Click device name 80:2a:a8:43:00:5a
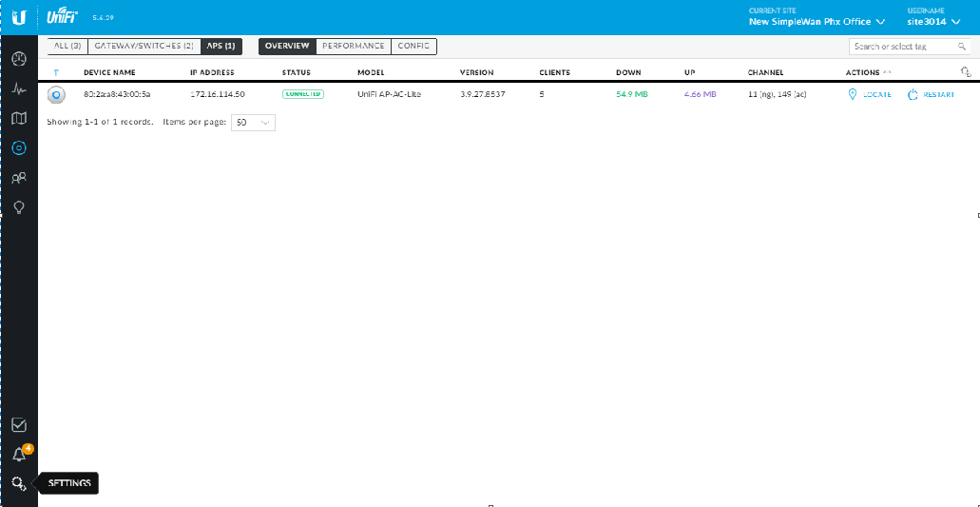 (x=118, y=94)
